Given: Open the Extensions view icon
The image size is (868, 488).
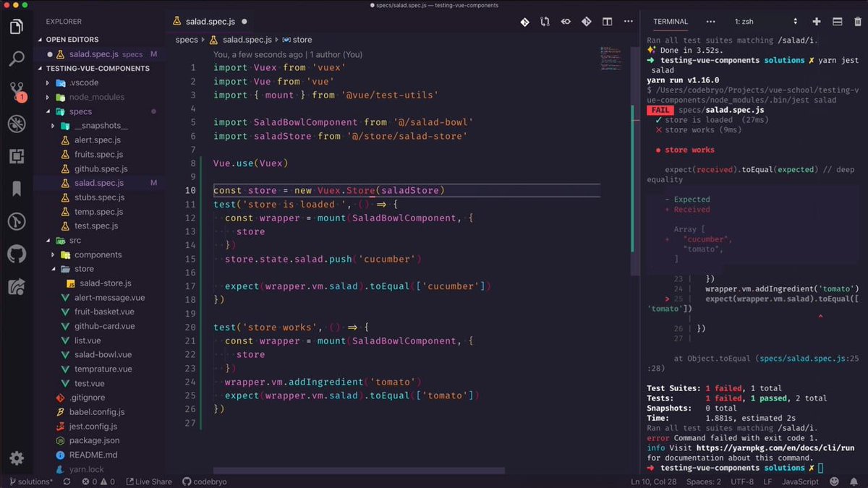Looking at the screenshot, I should [x=16, y=156].
